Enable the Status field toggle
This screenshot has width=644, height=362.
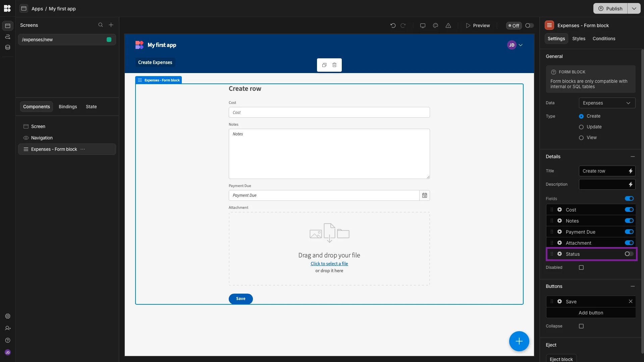pyautogui.click(x=629, y=254)
